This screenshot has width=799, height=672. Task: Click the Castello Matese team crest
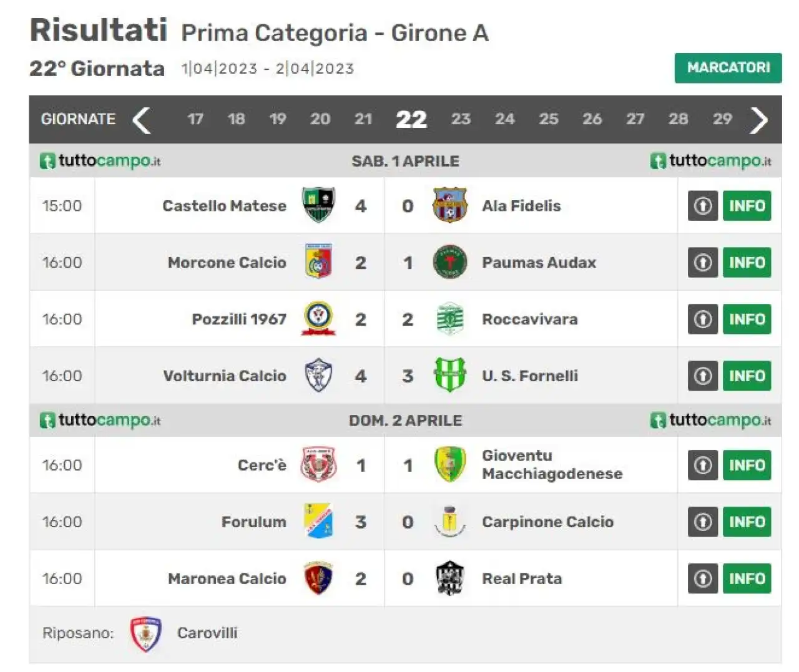(318, 205)
